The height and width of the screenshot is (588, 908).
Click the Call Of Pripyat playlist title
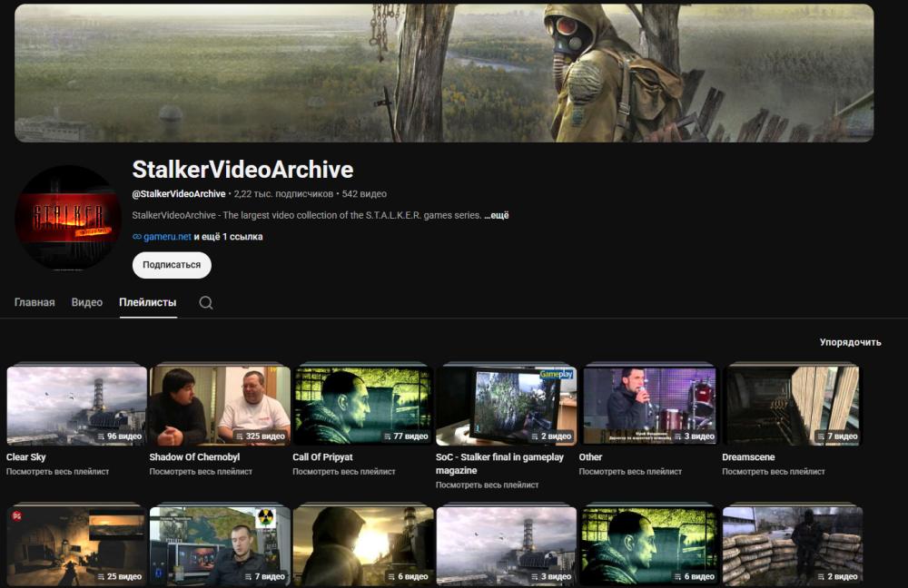click(322, 457)
